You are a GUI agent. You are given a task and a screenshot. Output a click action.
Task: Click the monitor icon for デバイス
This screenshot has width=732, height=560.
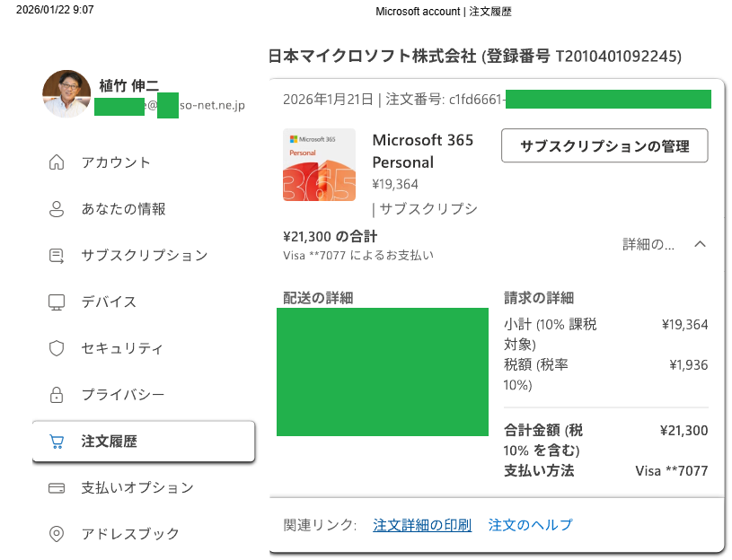point(57,302)
